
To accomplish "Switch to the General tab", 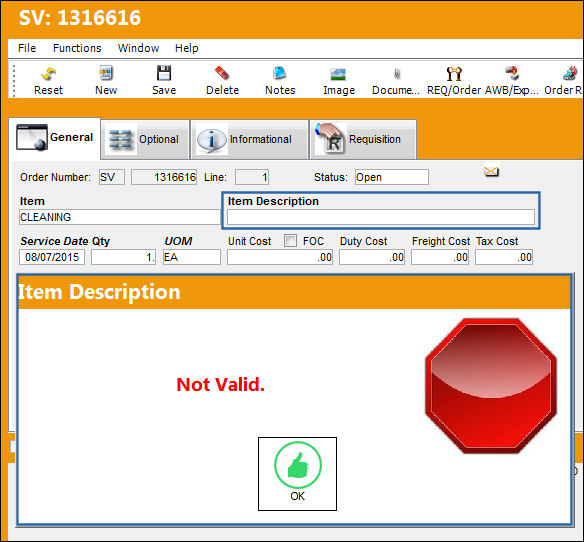I will tap(54, 138).
